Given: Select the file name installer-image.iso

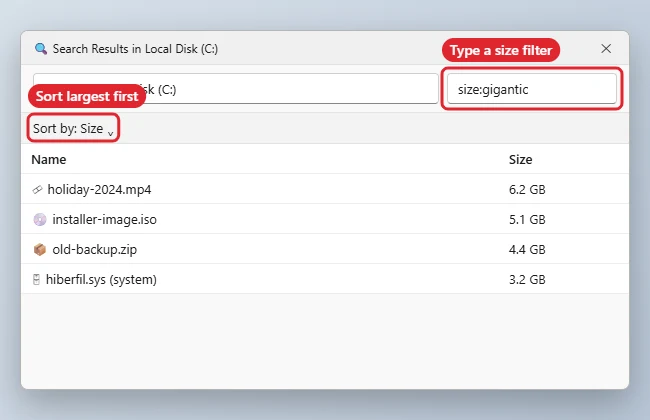Looking at the screenshot, I should point(104,219).
